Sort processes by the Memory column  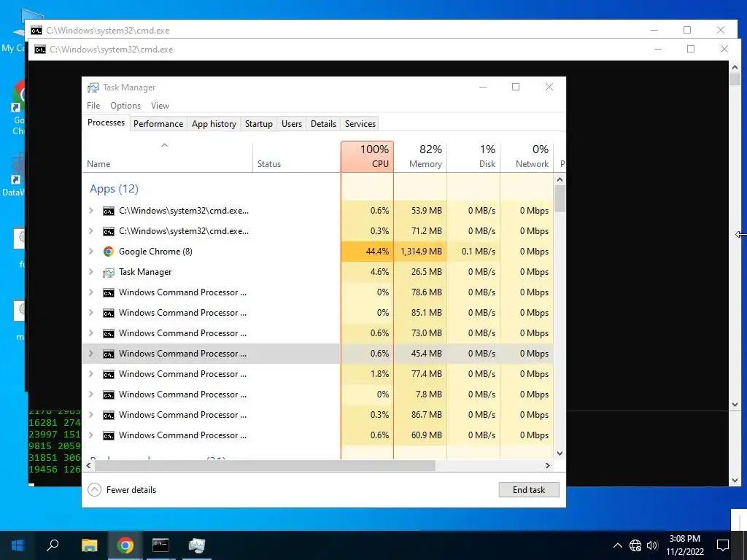tap(420, 157)
